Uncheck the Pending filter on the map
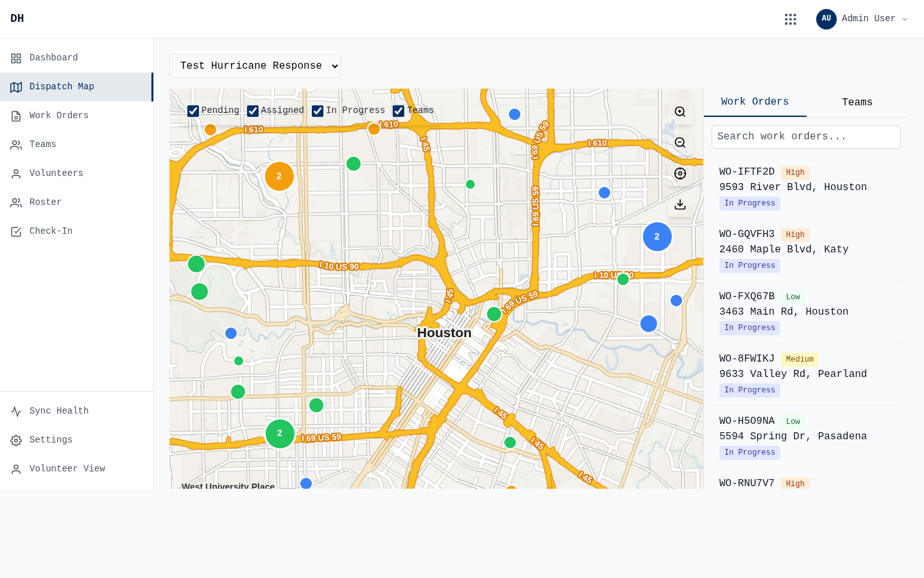The width and height of the screenshot is (924, 578). [x=193, y=110]
